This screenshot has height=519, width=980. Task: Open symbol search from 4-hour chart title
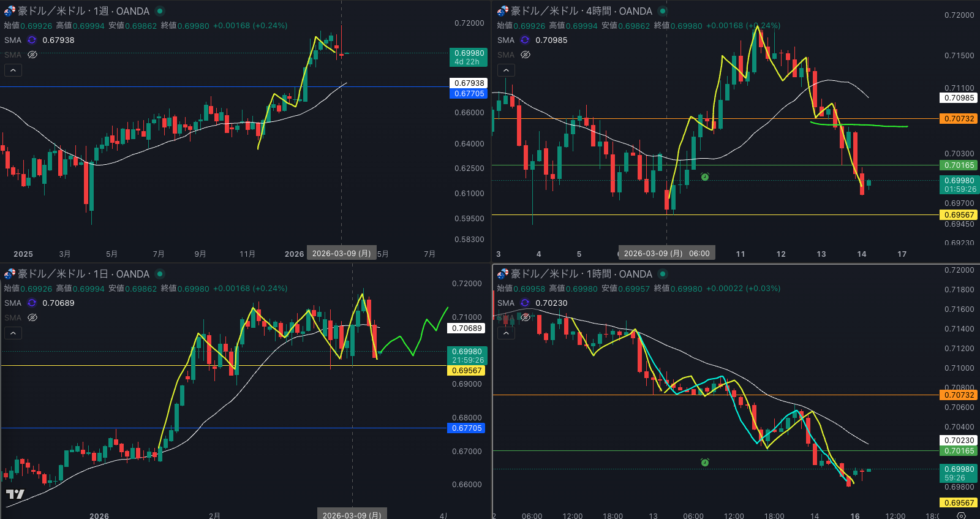581,11
